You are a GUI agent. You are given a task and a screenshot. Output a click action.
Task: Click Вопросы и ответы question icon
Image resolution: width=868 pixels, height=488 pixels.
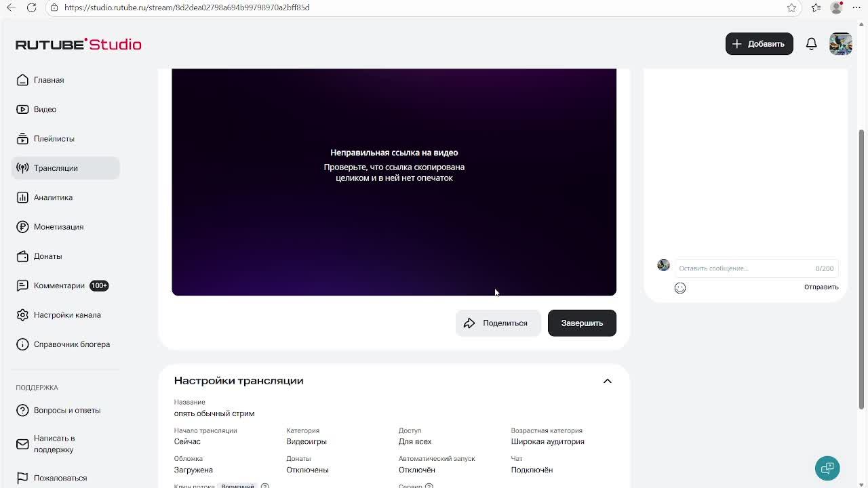coord(22,410)
